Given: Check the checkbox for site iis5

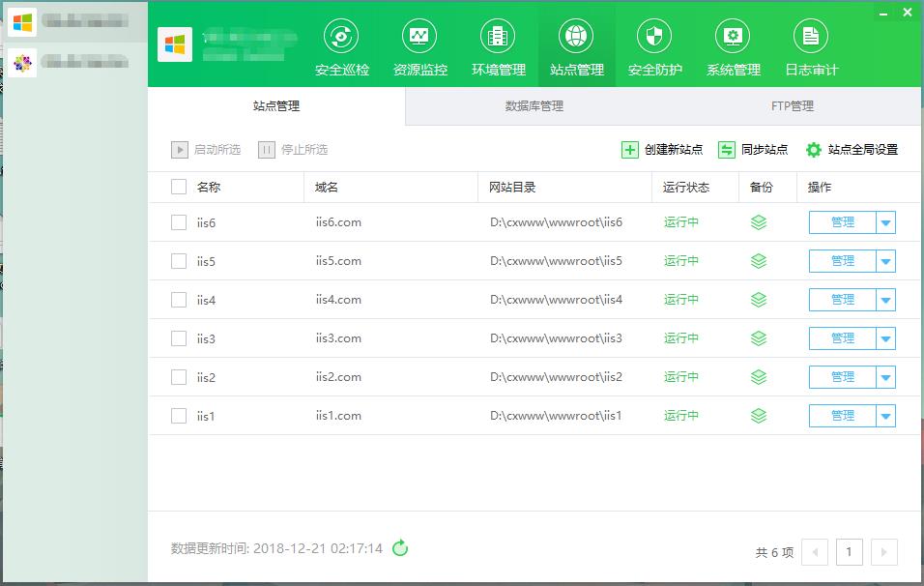Looking at the screenshot, I should point(178,260).
